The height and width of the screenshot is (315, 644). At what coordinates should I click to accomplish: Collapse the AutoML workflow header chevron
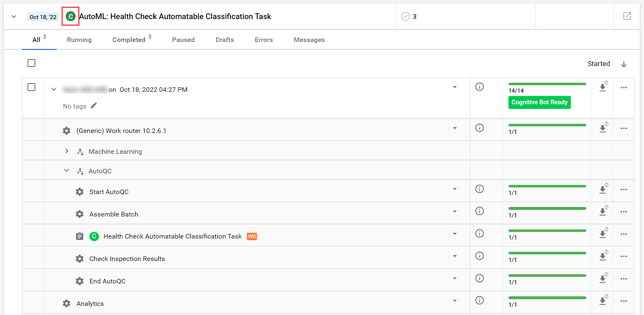tap(14, 17)
